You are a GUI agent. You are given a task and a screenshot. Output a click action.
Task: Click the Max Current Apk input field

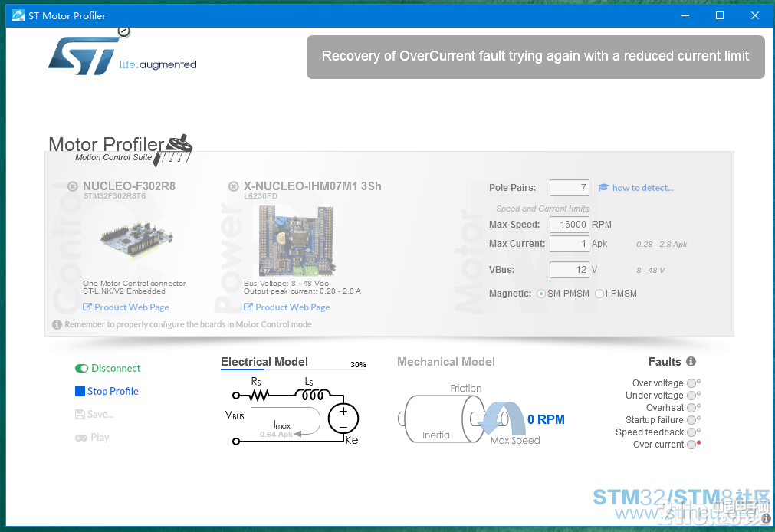pos(570,243)
